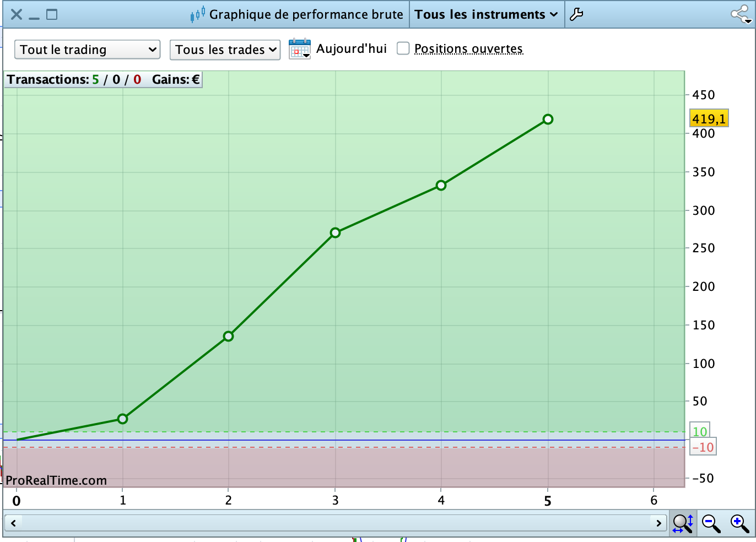
Task: Click the -50 axis value
Action: (x=704, y=478)
